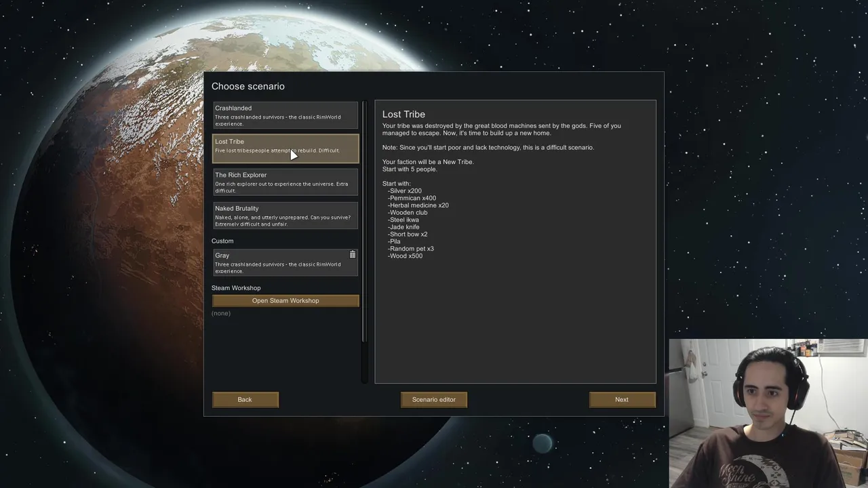The height and width of the screenshot is (488, 868).
Task: Click the 'Jade knife' item text
Action: click(403, 227)
